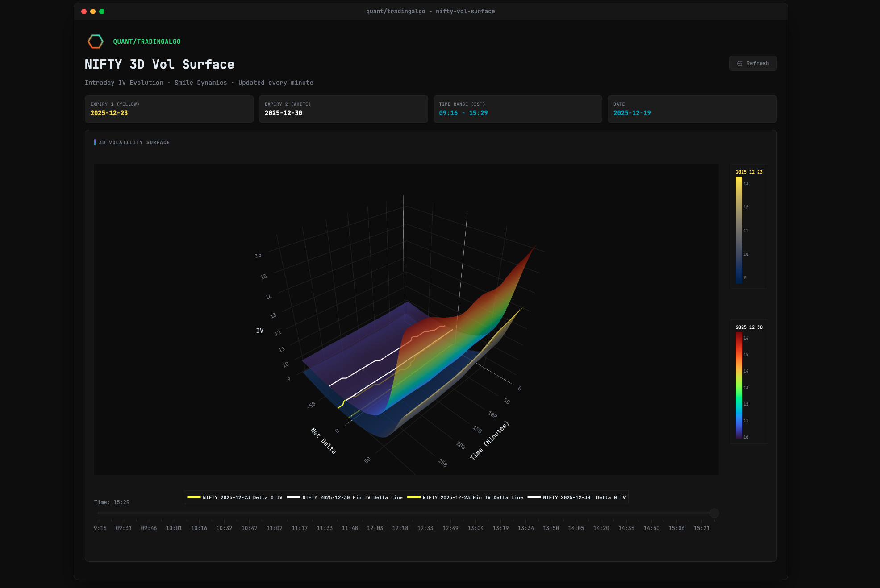Viewport: 880px width, 588px height.
Task: Click the circular icon in Refresh button
Action: 740,63
